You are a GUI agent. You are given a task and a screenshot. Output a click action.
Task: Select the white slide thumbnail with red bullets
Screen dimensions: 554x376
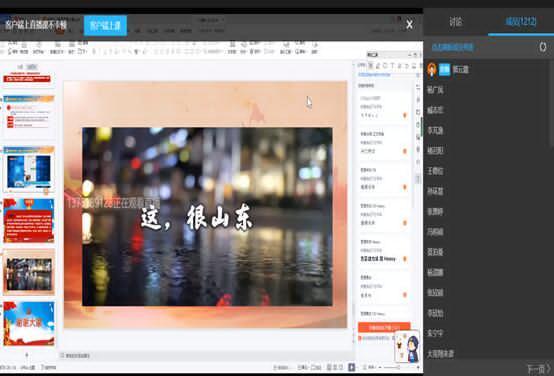[x=29, y=117]
